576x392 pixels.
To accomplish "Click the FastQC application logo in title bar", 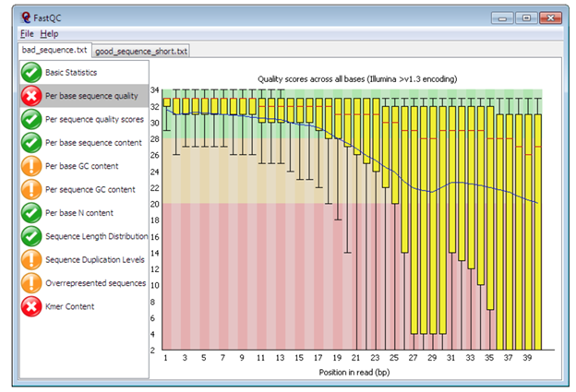I will [26, 18].
